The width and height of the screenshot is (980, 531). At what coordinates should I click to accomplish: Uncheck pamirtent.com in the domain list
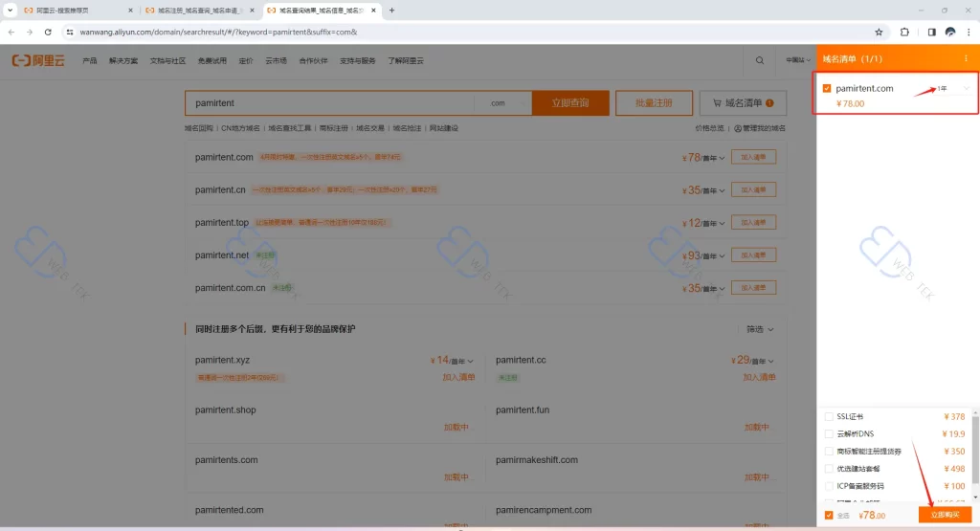(827, 88)
